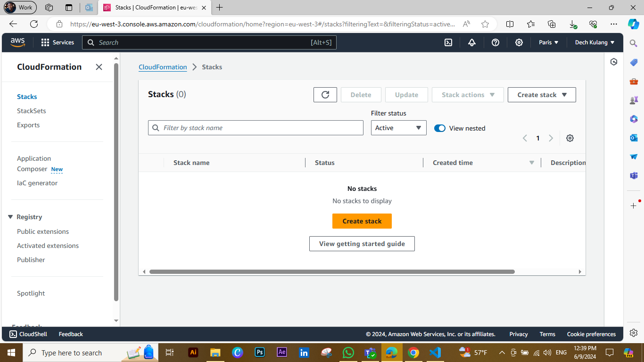Image resolution: width=644 pixels, height=362 pixels.
Task: Toggle the View nested switch
Action: coord(440,128)
